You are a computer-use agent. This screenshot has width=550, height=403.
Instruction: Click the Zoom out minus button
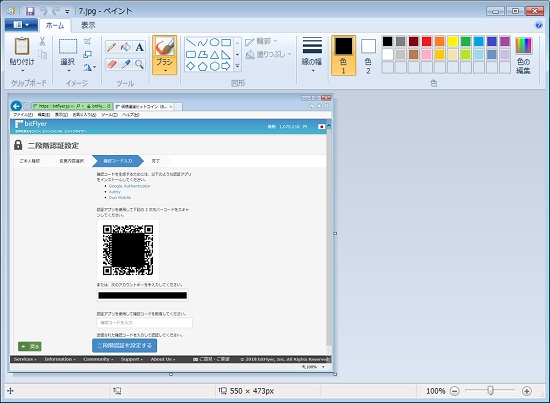pyautogui.click(x=455, y=391)
